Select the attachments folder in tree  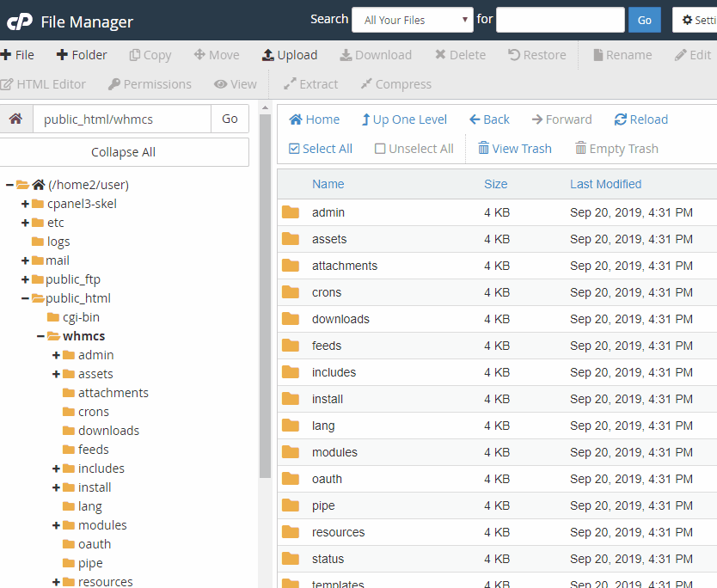click(106, 393)
